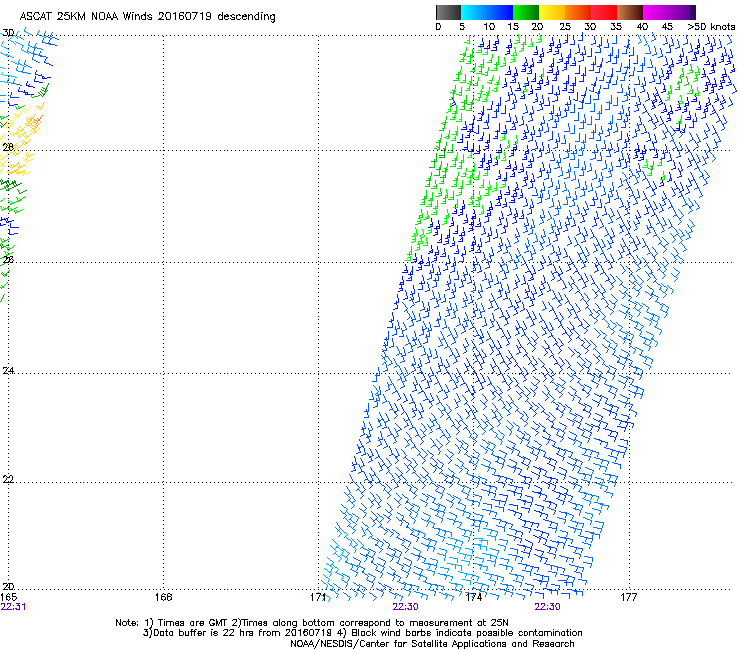
Task: Click the "15" color scale label
Action: pos(513,27)
